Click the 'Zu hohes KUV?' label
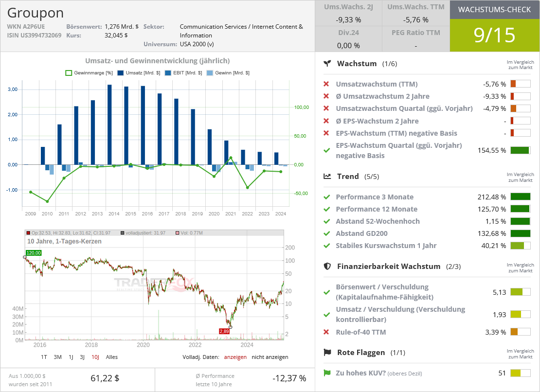 [360, 373]
